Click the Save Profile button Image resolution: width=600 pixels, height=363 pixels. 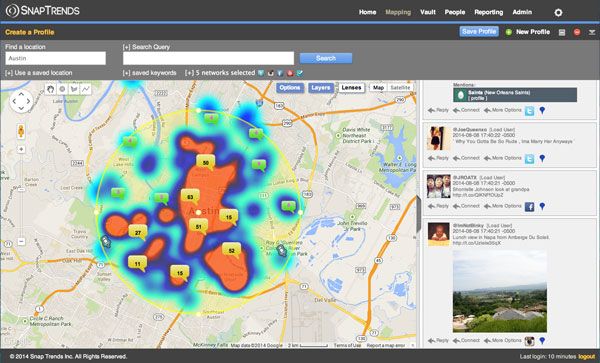point(479,32)
